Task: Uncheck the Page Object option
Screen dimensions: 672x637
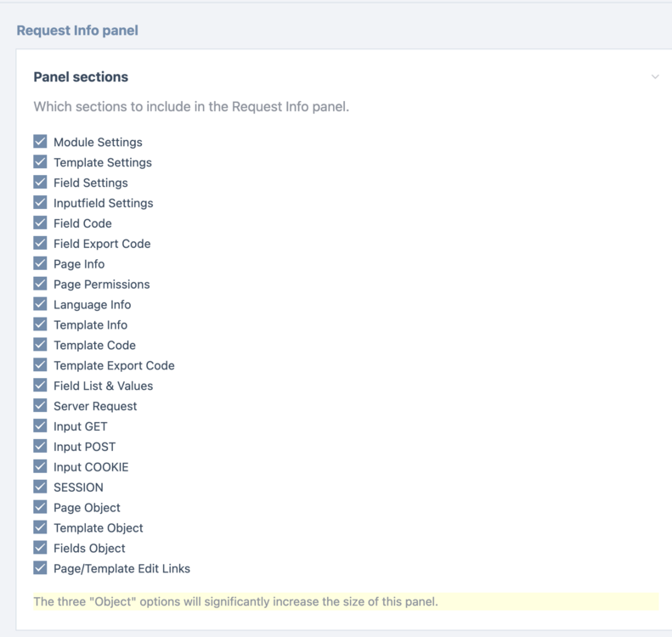Action: click(x=40, y=508)
